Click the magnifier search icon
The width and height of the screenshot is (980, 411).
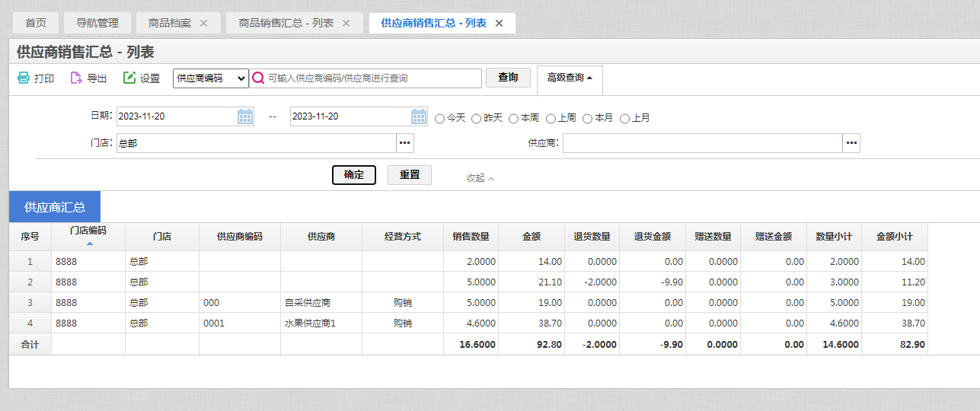click(x=258, y=78)
